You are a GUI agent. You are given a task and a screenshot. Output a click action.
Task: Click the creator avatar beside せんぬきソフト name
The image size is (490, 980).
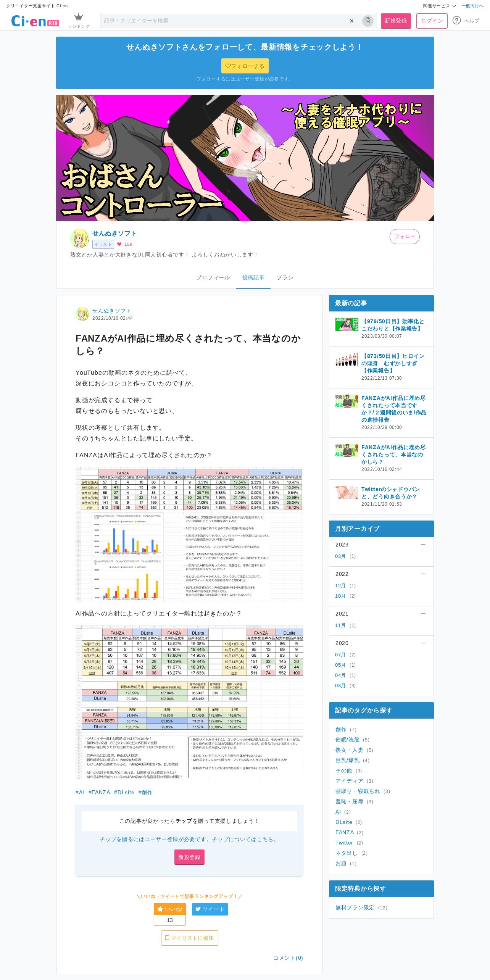[80, 239]
